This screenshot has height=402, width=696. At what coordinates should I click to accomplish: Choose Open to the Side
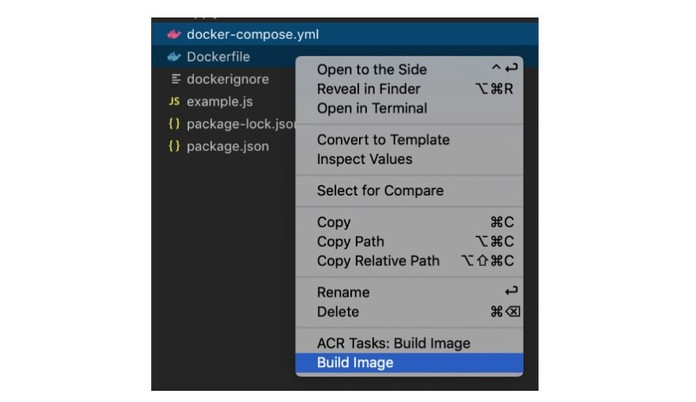tap(371, 69)
